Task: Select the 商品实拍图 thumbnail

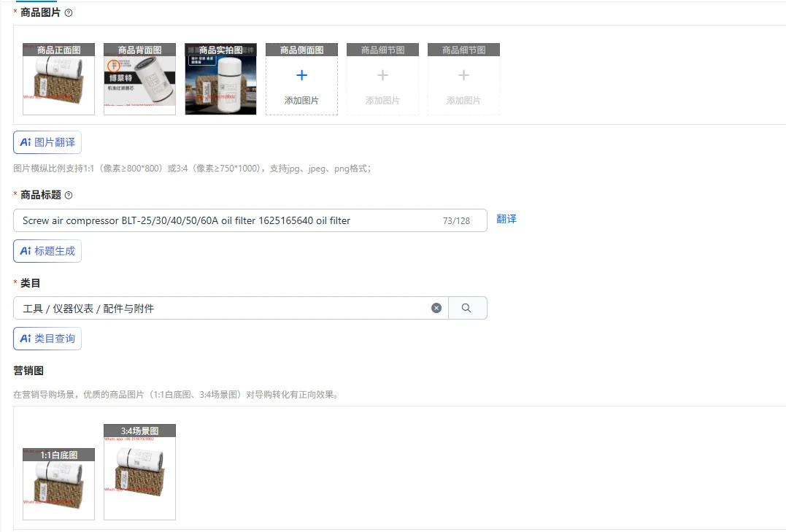Action: coord(220,79)
